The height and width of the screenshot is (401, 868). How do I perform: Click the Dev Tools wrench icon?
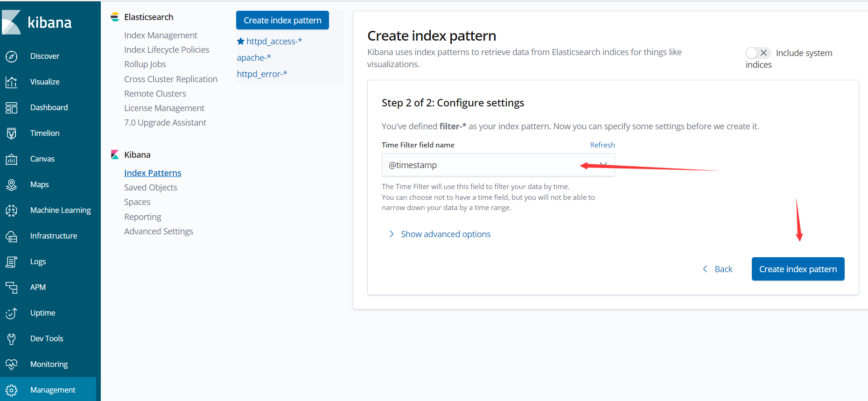coord(12,339)
